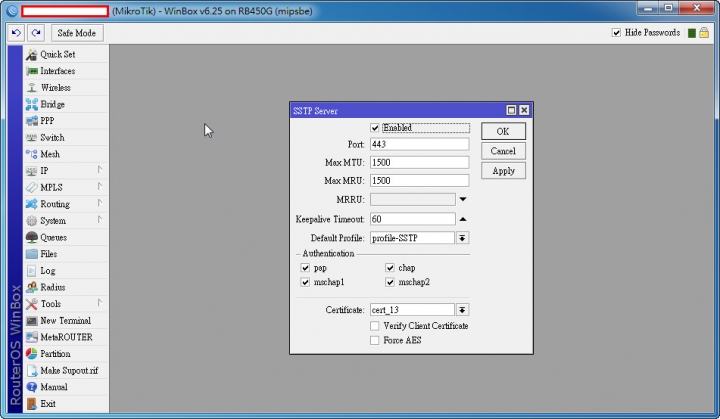Expand the MRRU field arrow
Viewport: 720px width, 419px height.
[463, 199]
